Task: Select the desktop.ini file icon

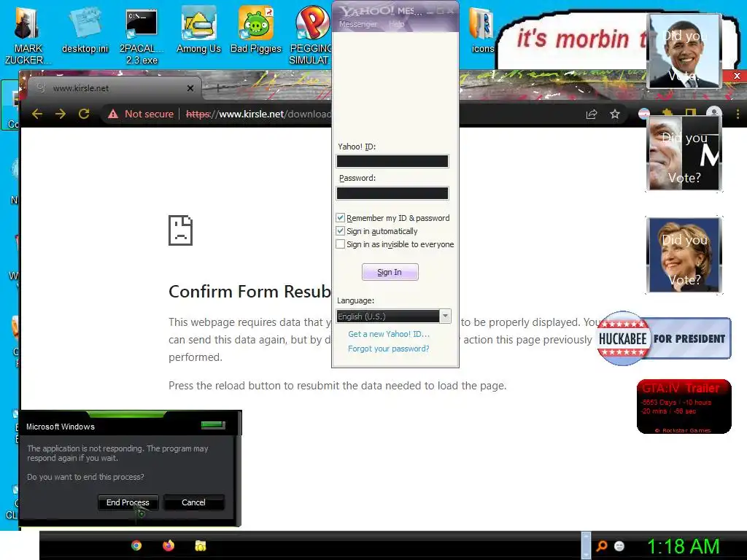Action: [x=85, y=31]
